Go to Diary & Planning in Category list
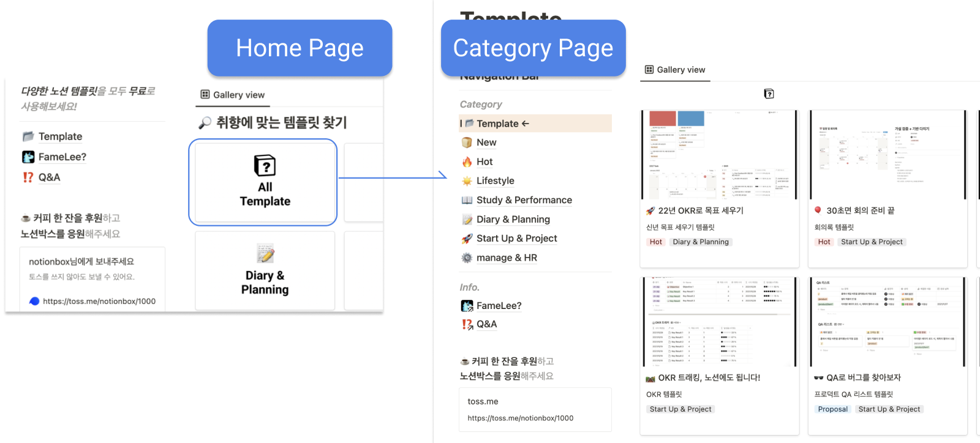The width and height of the screenshot is (980, 443). pyautogui.click(x=513, y=220)
